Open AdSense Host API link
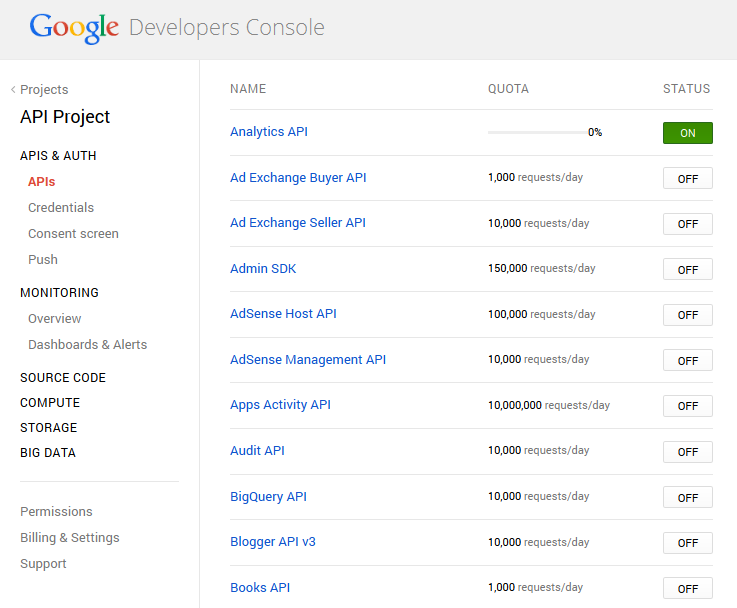Viewport: 737px width, 608px height. click(283, 313)
